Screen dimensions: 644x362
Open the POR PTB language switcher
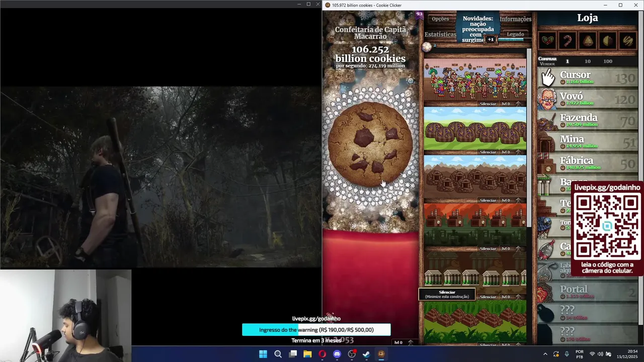point(580,354)
